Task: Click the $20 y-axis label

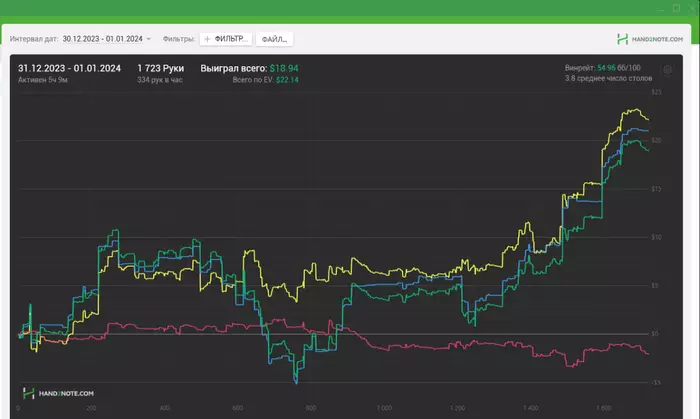Action: point(656,140)
